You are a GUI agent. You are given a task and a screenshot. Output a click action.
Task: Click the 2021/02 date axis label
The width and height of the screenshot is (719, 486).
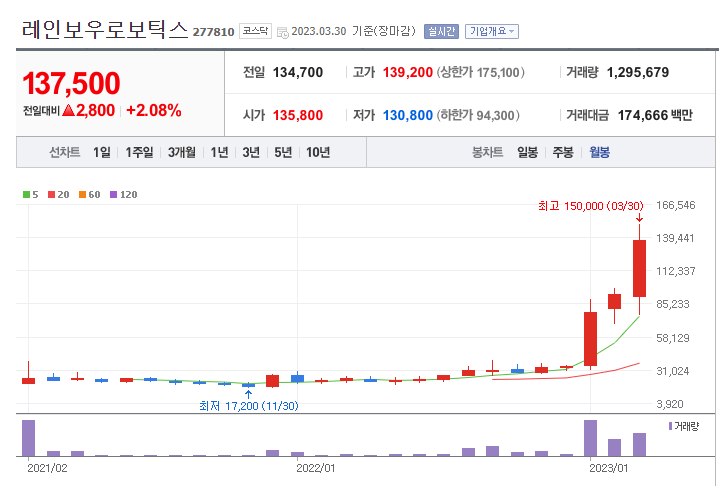pos(47,468)
